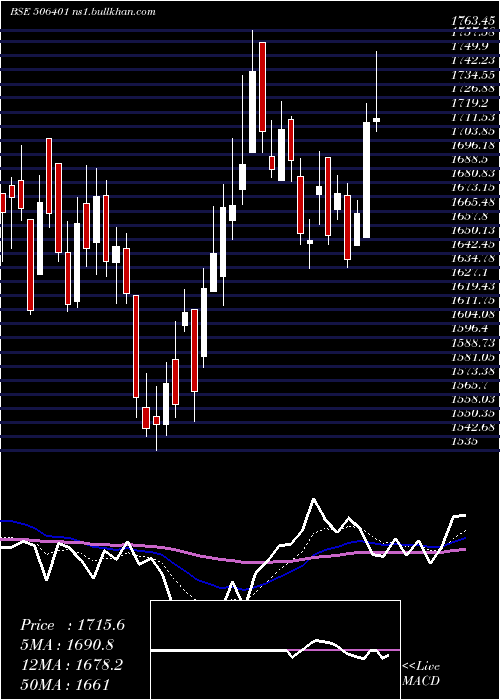Select the 5MA : 1690.8 value
Viewport: 500px width, 700px height.
click(x=67, y=645)
